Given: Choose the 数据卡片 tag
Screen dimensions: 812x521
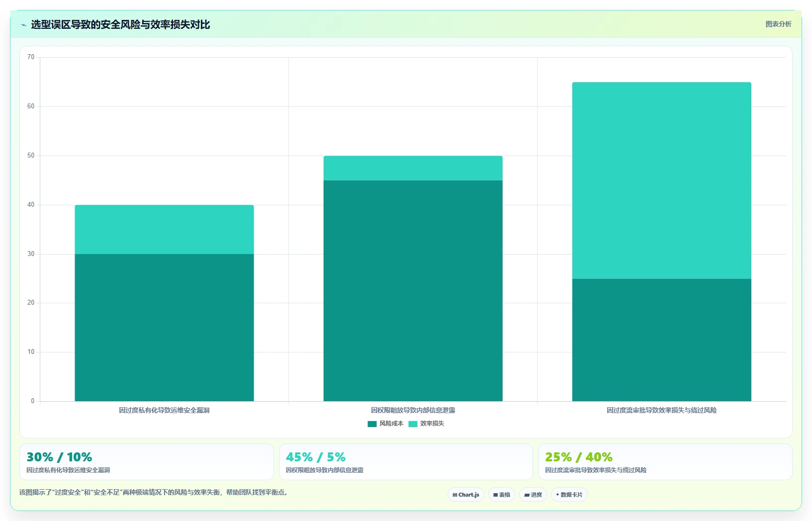Looking at the screenshot, I should 569,495.
